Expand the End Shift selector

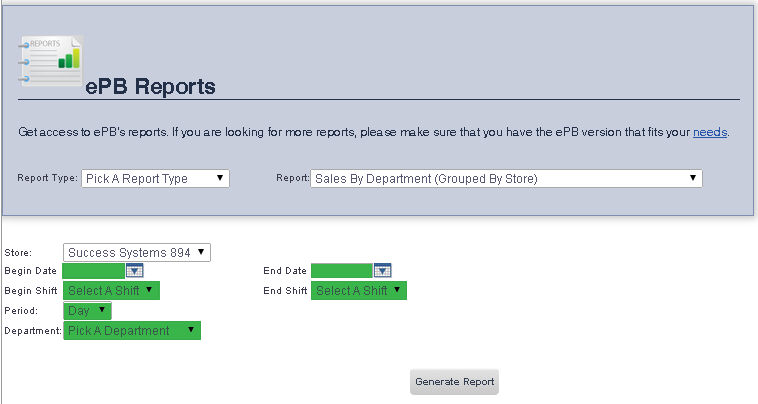coord(358,291)
